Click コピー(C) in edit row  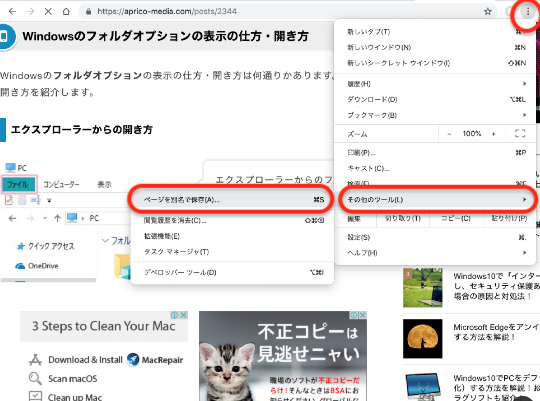point(456,218)
